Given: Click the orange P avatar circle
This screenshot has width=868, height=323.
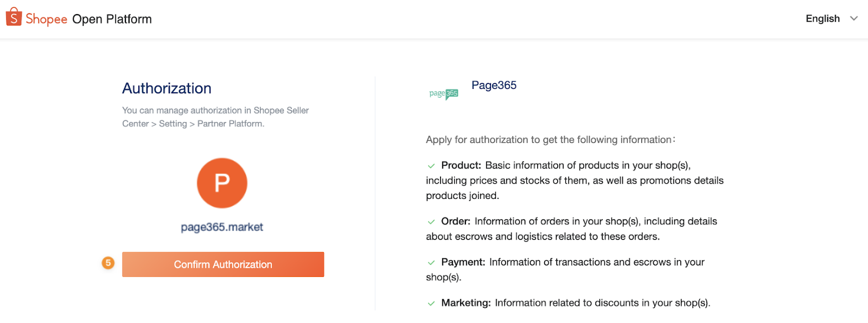Looking at the screenshot, I should pos(222,183).
